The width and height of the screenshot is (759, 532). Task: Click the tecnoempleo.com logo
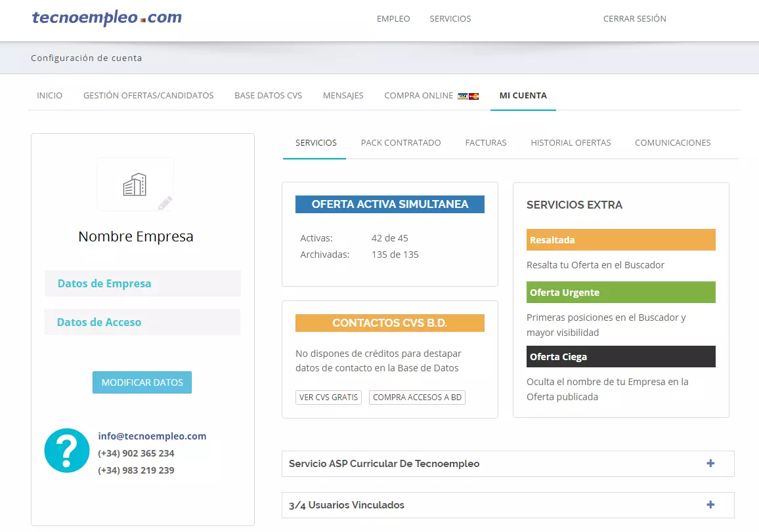[x=106, y=18]
